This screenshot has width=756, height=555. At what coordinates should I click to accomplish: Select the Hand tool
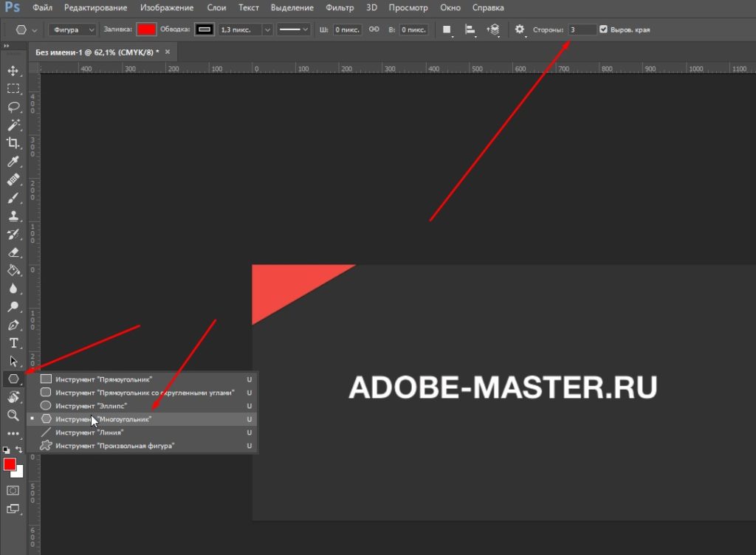tap(13, 398)
